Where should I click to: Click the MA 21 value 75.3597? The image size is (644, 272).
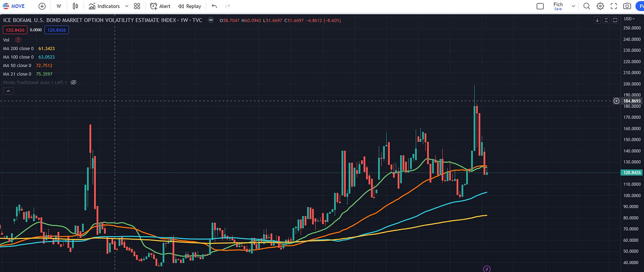(44, 74)
